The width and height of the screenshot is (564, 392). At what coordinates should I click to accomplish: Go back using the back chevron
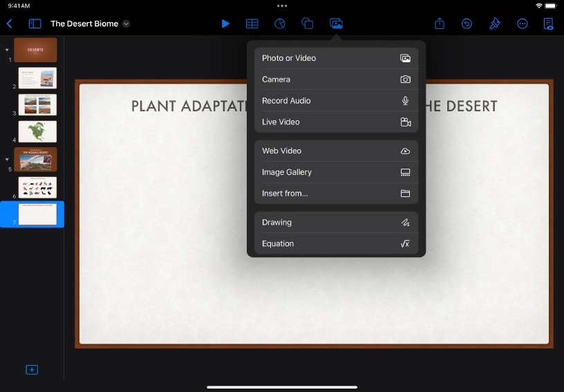click(x=10, y=24)
